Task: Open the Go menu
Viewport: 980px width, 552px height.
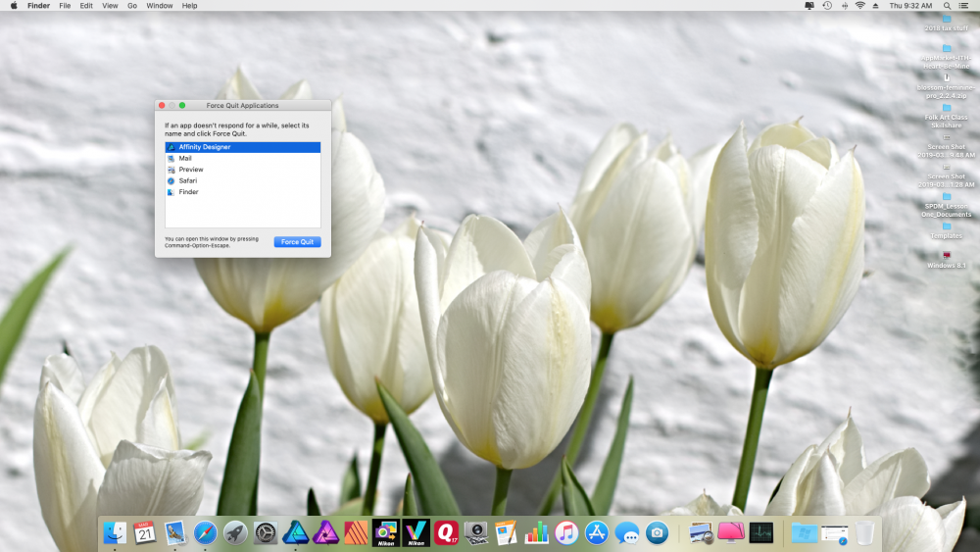Action: (132, 6)
